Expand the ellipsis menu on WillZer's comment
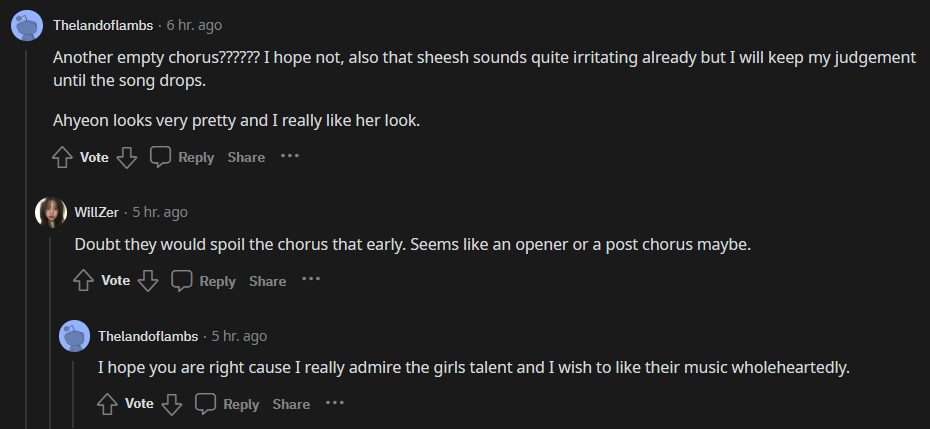The height and width of the screenshot is (429, 930). click(x=311, y=280)
